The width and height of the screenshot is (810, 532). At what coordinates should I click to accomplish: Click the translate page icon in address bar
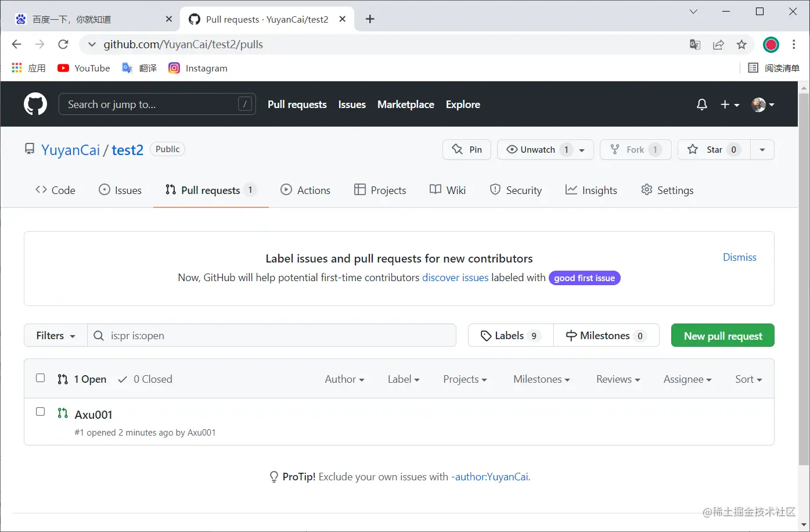(695, 45)
